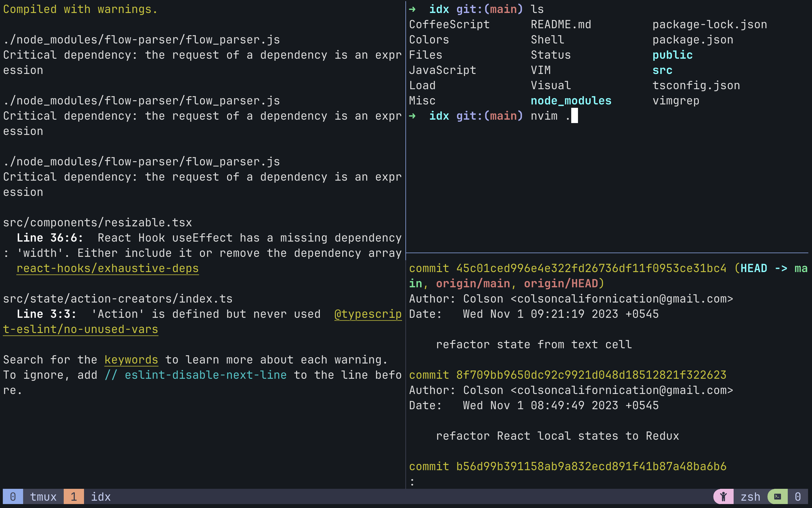The height and width of the screenshot is (508, 812).
Task: Click commit message refactor React local states
Action: point(557,436)
